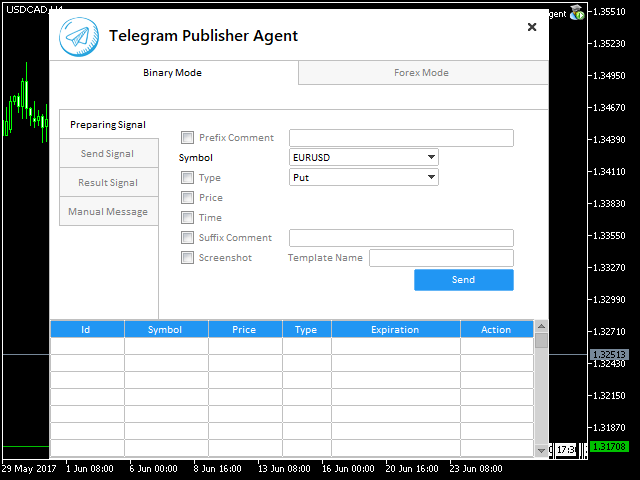Open the Manual Message section

point(108,211)
